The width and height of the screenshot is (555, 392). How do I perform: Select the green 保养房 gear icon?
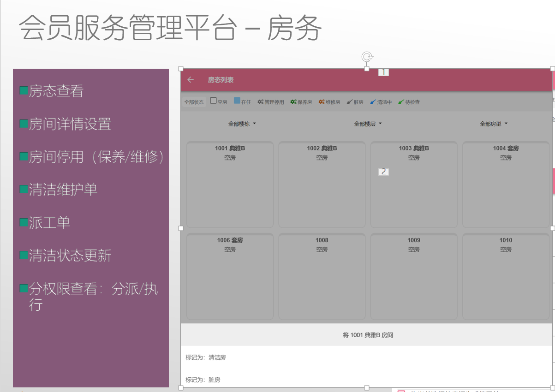293,102
